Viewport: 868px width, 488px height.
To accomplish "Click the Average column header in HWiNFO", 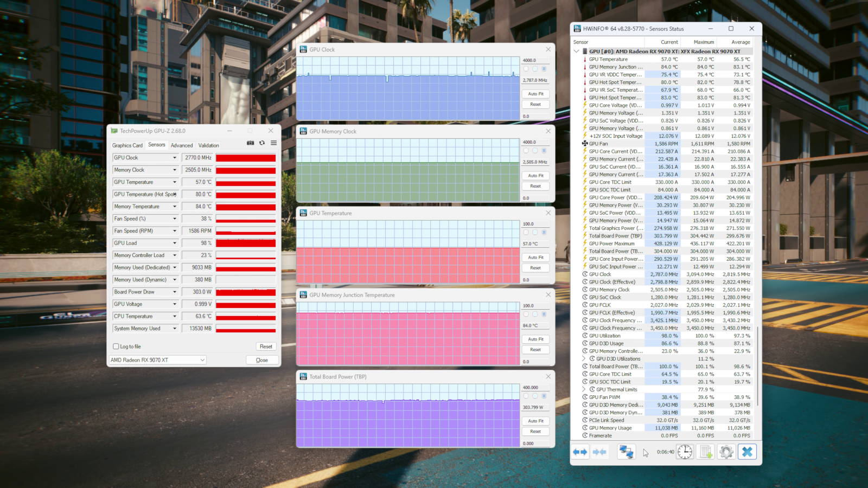I will tap(735, 42).
